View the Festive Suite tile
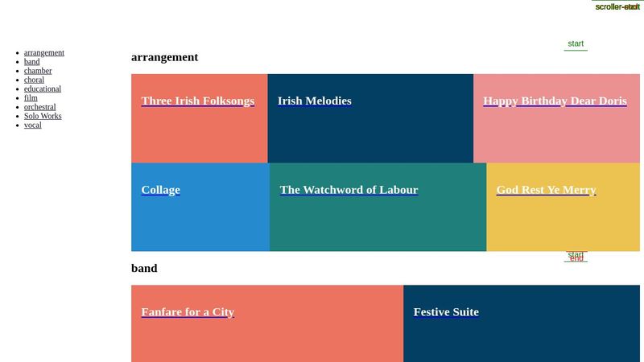This screenshot has height=362, width=644. pyautogui.click(x=446, y=312)
